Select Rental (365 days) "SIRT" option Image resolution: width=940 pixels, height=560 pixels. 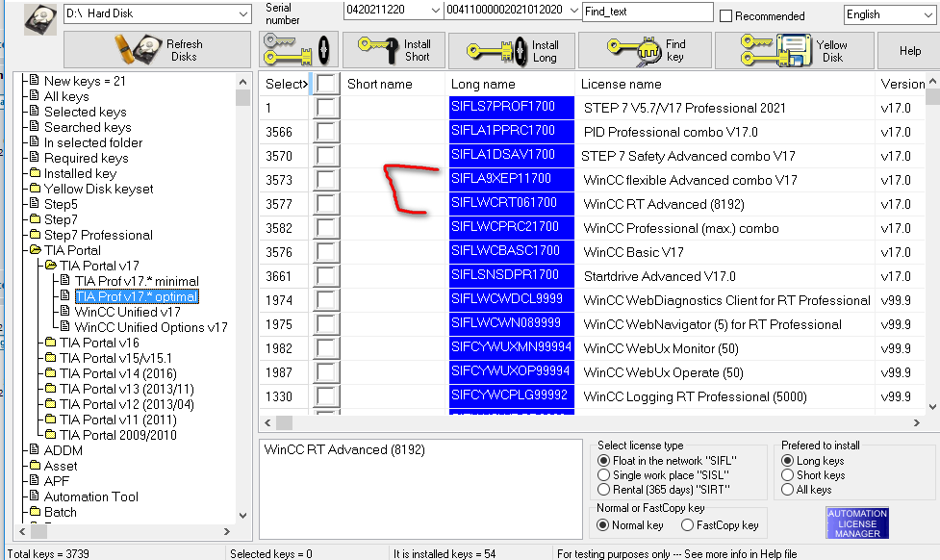pos(603,490)
